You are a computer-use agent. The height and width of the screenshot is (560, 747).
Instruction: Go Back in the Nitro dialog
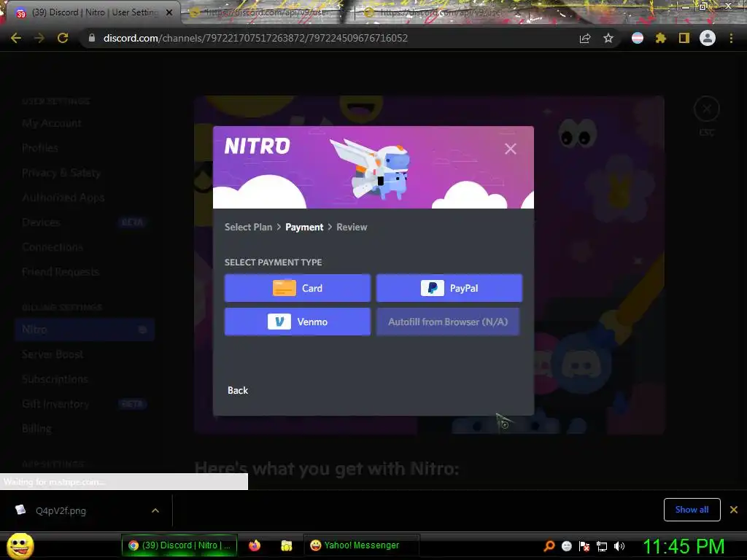pyautogui.click(x=238, y=391)
